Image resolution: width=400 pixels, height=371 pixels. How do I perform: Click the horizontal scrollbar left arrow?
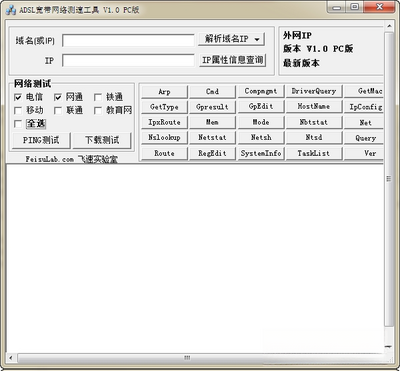pyautogui.click(x=11, y=358)
